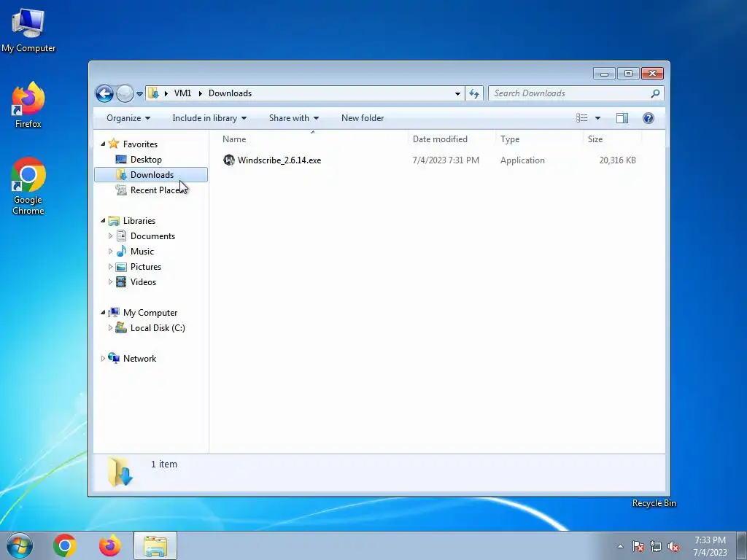Click the Change your view icon
Viewport: 747px width, 560px height.
pos(581,118)
